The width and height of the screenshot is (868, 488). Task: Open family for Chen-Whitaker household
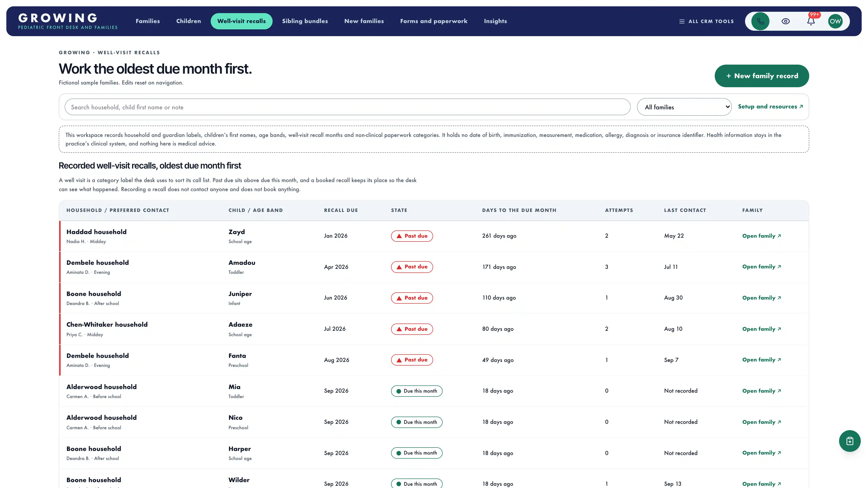tap(761, 329)
